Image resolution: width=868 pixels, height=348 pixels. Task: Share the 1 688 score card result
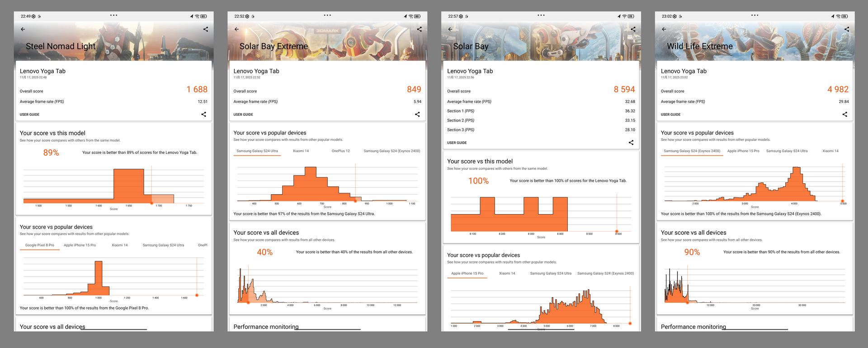click(x=203, y=114)
